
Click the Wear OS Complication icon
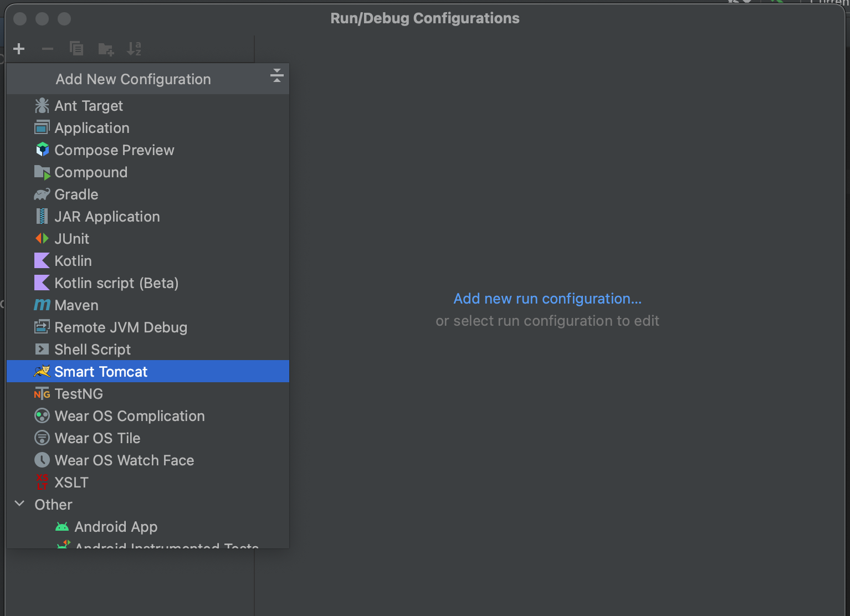[x=42, y=415]
